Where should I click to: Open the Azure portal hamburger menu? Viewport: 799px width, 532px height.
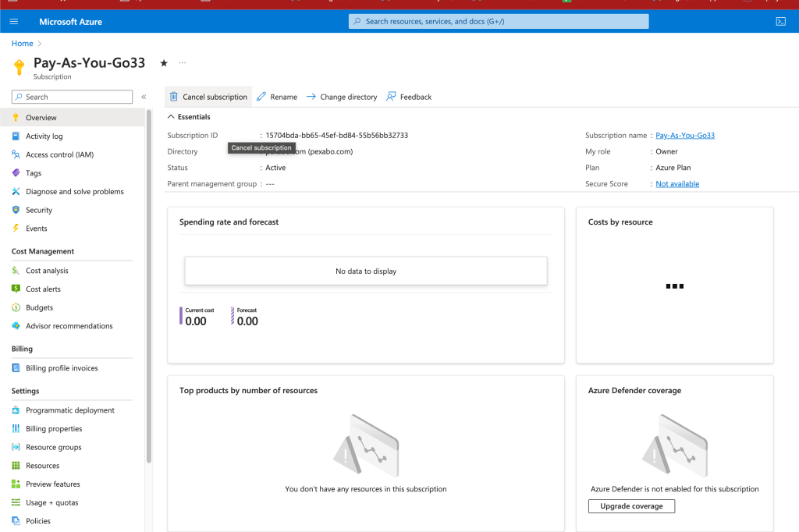pos(14,21)
